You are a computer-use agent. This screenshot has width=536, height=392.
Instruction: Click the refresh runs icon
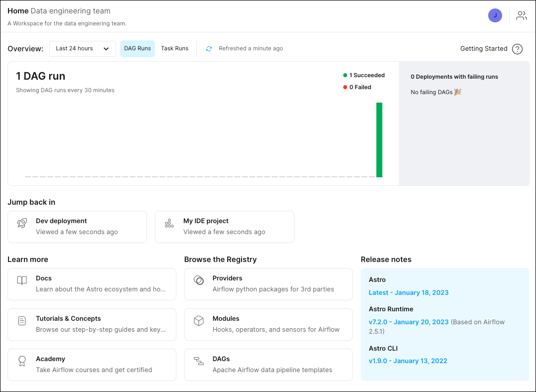(209, 48)
